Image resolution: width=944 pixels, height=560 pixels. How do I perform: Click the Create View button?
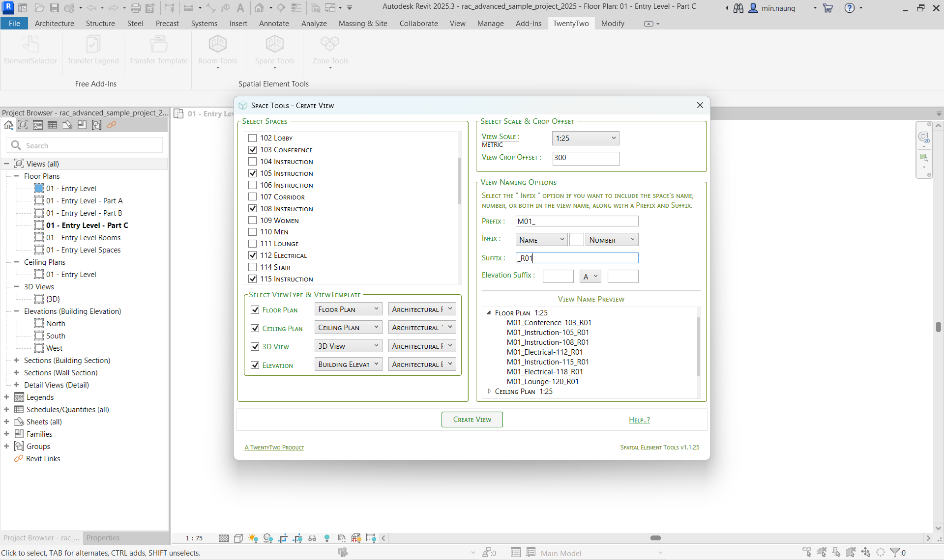tap(472, 420)
